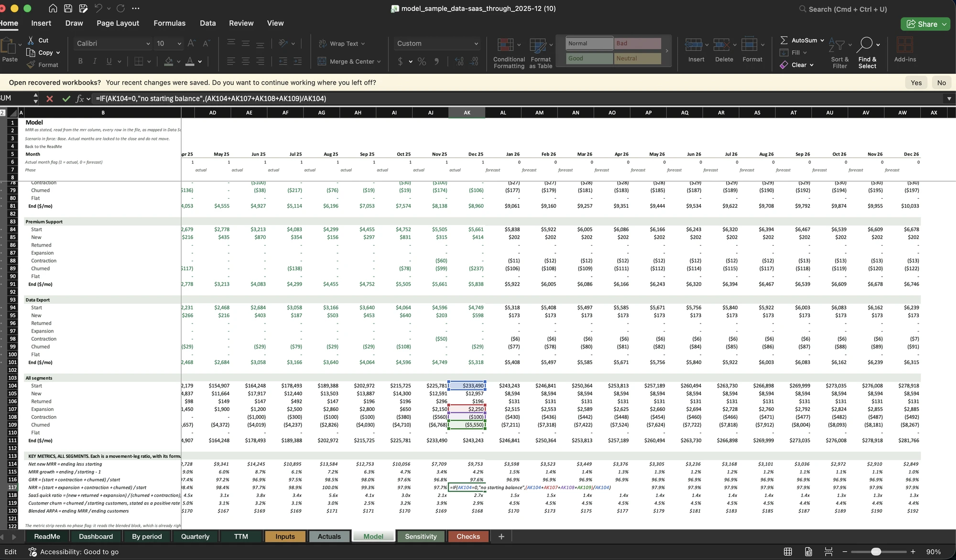Switch to Page Break Preview in status bar
Screen dimensions: 956x560
[x=829, y=551]
